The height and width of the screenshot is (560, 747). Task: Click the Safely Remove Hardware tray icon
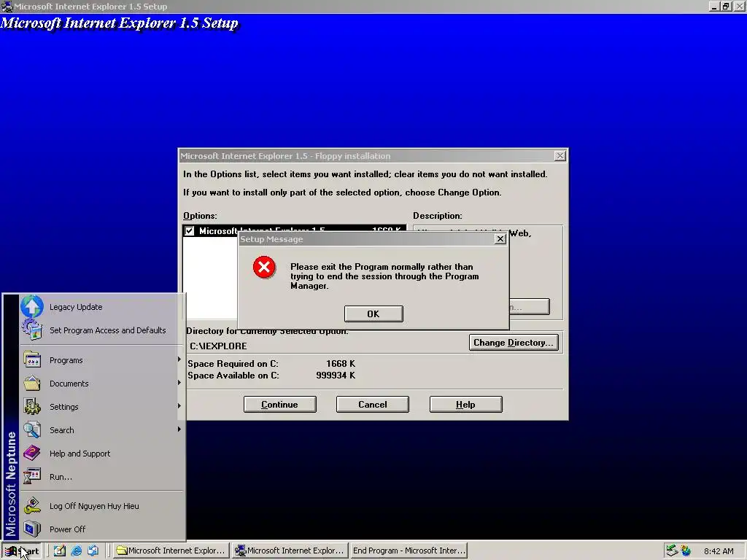click(672, 551)
